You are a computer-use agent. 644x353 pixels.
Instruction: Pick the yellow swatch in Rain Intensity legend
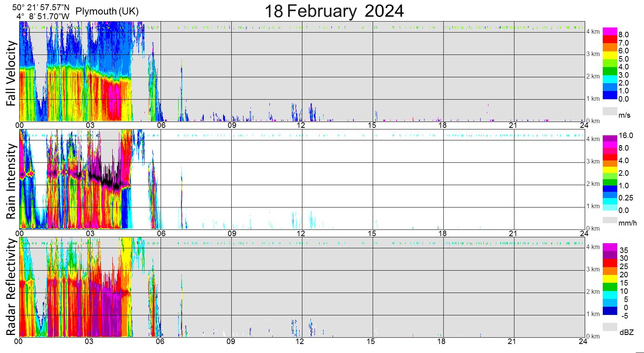610,170
